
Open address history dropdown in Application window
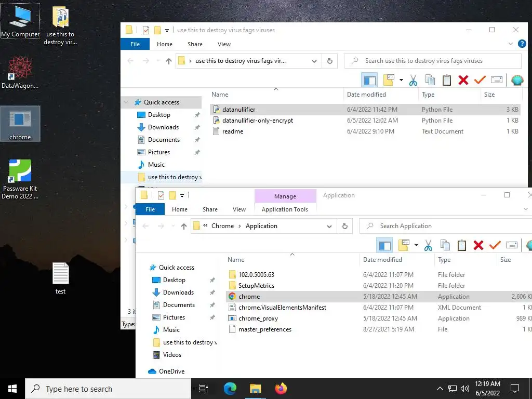pyautogui.click(x=329, y=227)
